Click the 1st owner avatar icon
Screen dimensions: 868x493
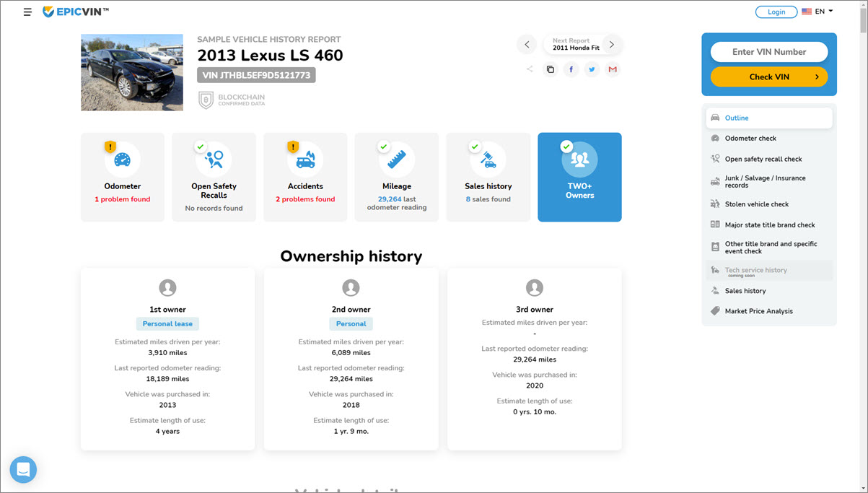(167, 288)
